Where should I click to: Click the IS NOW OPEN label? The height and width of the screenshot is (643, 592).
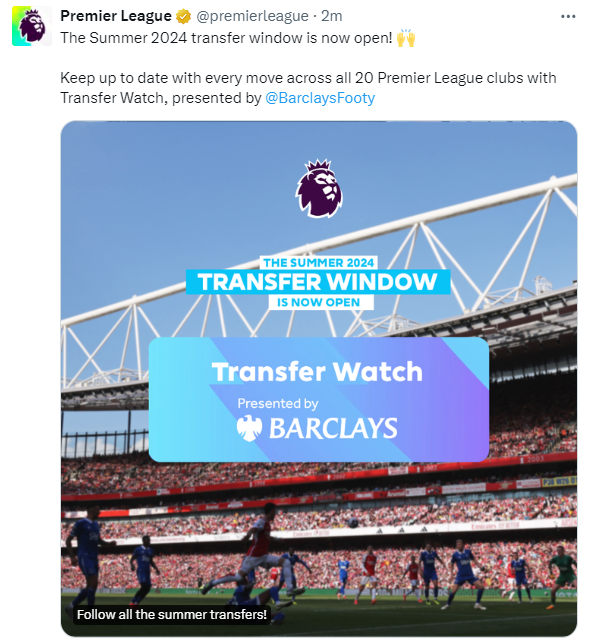(x=319, y=302)
